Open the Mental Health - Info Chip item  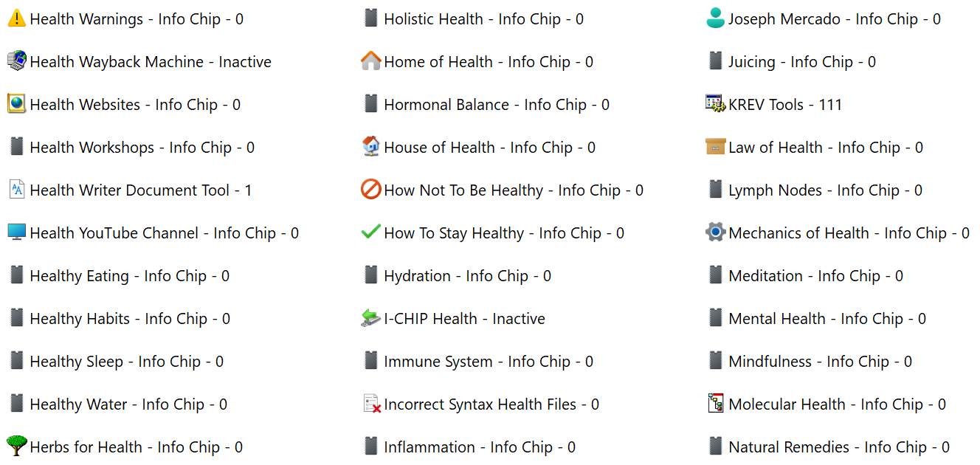827,319
